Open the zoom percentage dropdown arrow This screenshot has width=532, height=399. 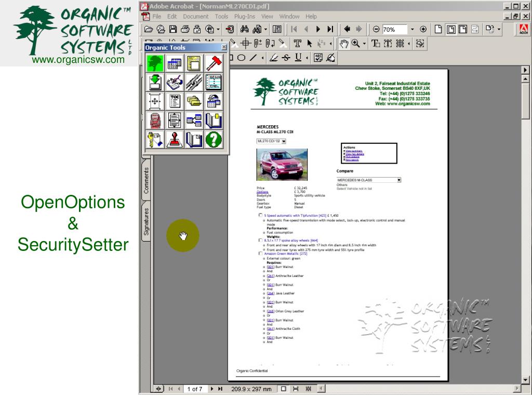[412, 30]
